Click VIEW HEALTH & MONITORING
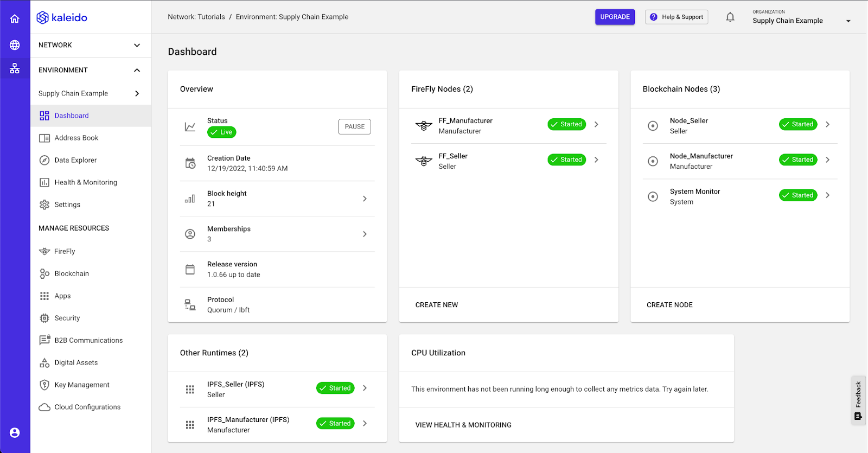 463,425
